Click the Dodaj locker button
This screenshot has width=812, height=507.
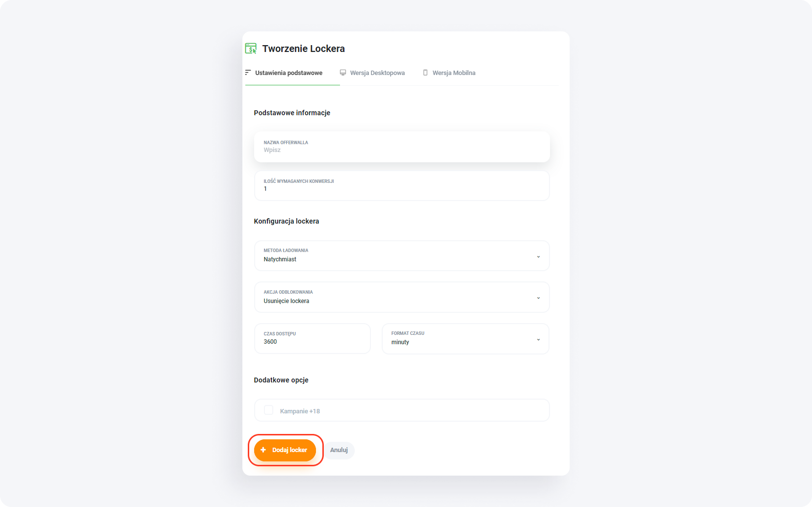click(x=285, y=450)
